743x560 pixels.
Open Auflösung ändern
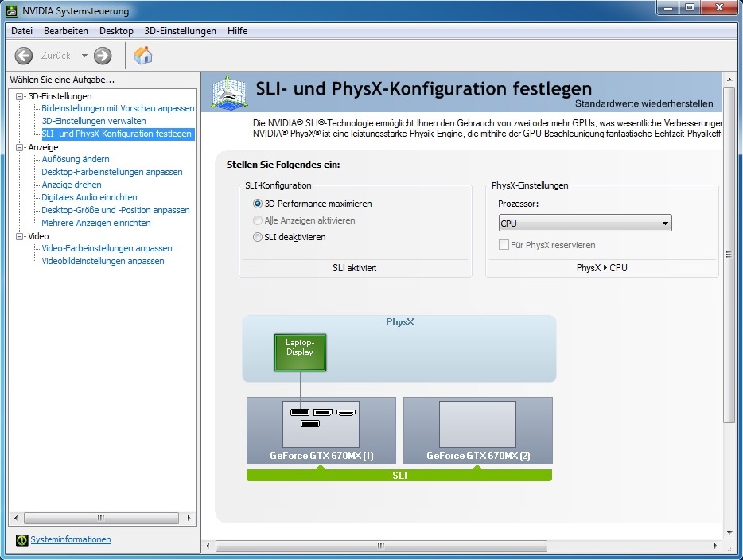tap(76, 160)
